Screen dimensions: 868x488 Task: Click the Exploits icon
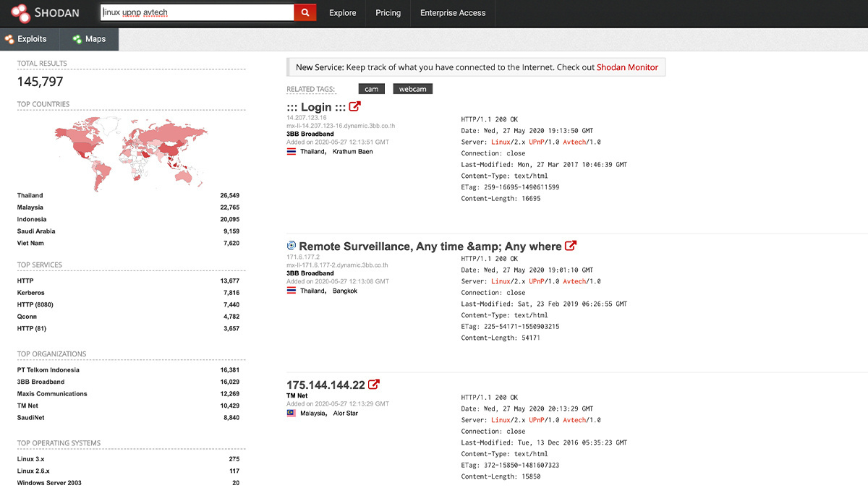(x=9, y=39)
